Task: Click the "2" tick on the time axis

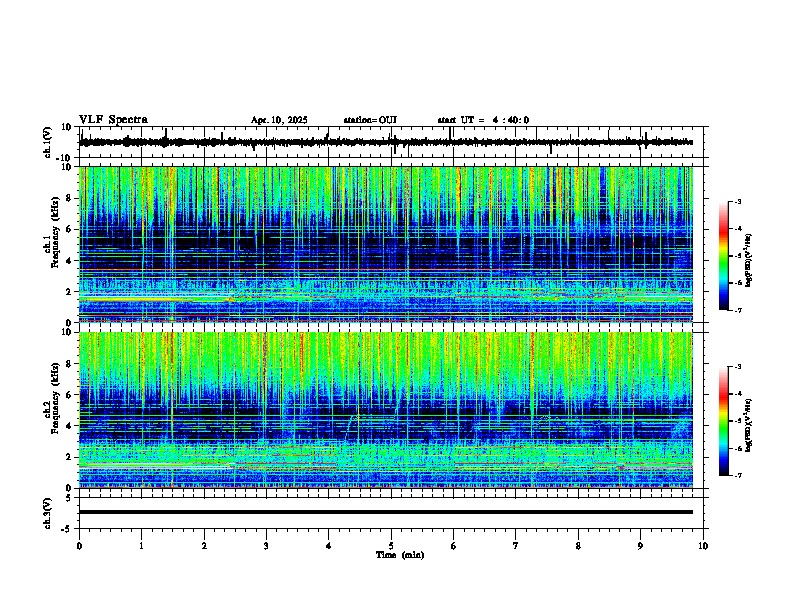Action: [204, 546]
